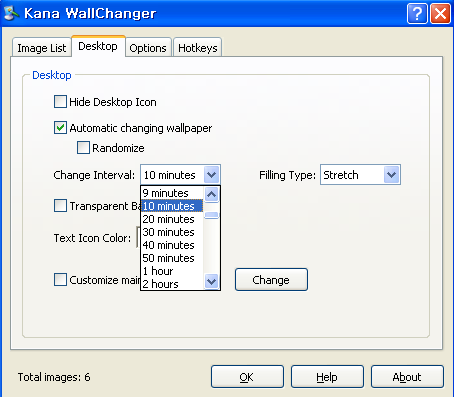Select the Desktop tab

(98, 46)
